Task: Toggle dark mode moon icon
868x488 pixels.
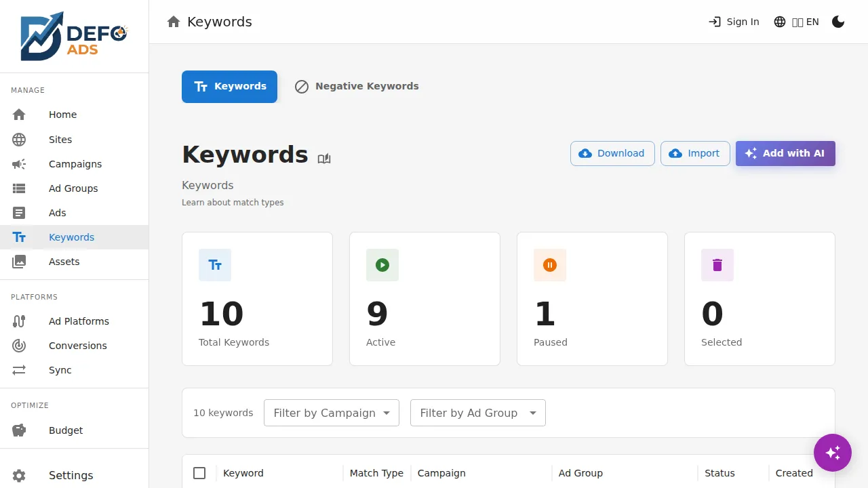Action: coord(838,22)
